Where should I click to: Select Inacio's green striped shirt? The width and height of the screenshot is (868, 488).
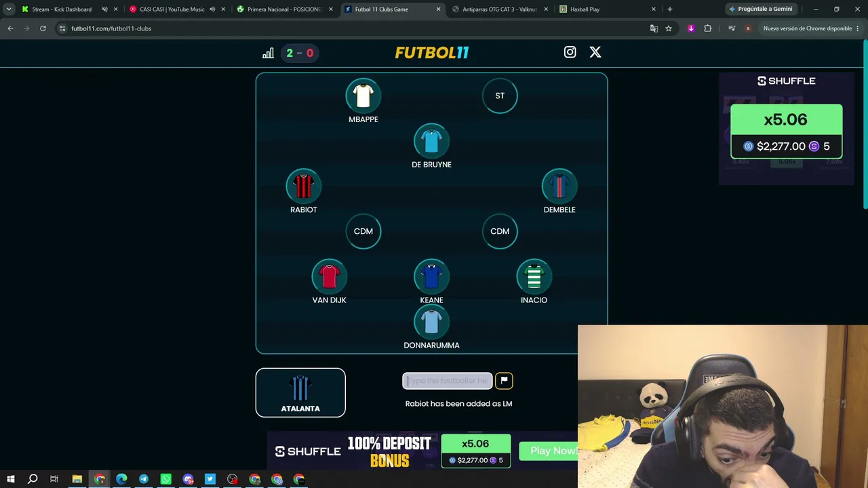point(534,277)
